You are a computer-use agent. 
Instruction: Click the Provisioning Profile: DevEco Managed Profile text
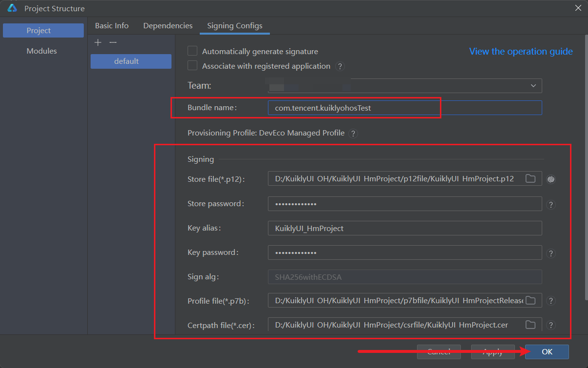(266, 133)
